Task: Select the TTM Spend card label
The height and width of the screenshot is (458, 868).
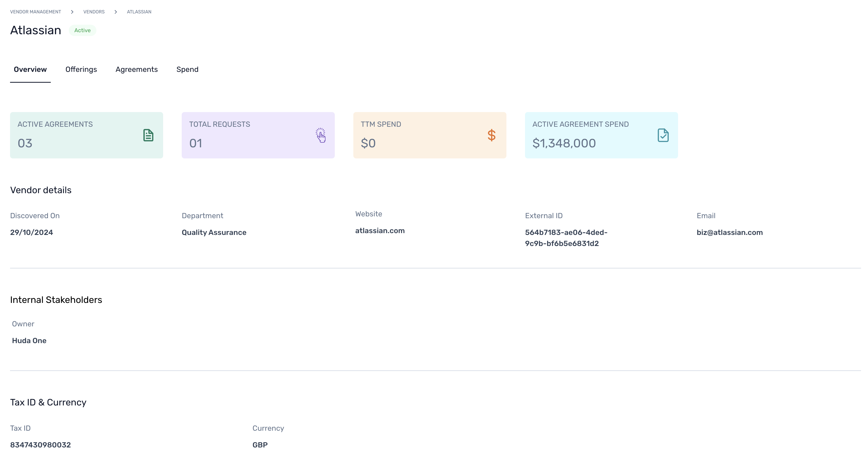Action: (381, 124)
